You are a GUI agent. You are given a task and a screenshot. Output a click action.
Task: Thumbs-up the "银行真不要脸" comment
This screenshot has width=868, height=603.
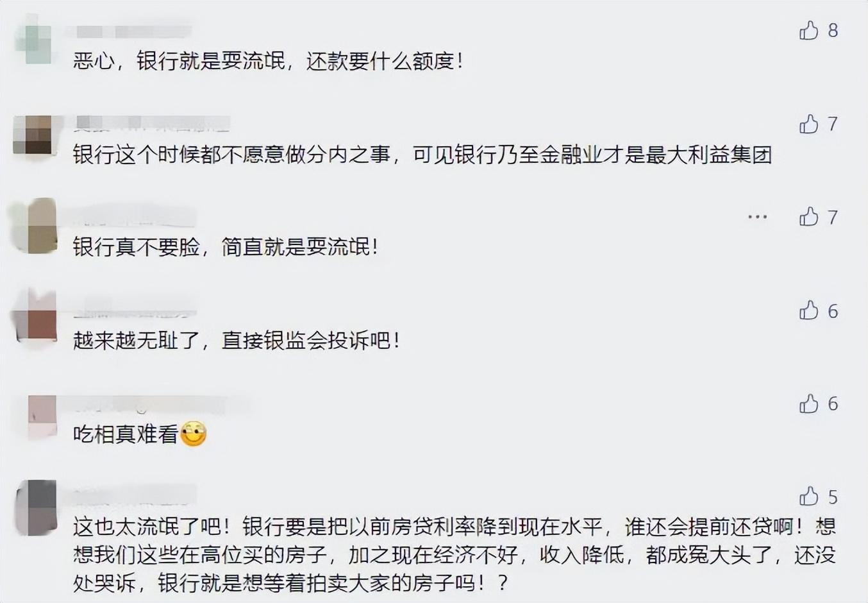[x=810, y=217]
